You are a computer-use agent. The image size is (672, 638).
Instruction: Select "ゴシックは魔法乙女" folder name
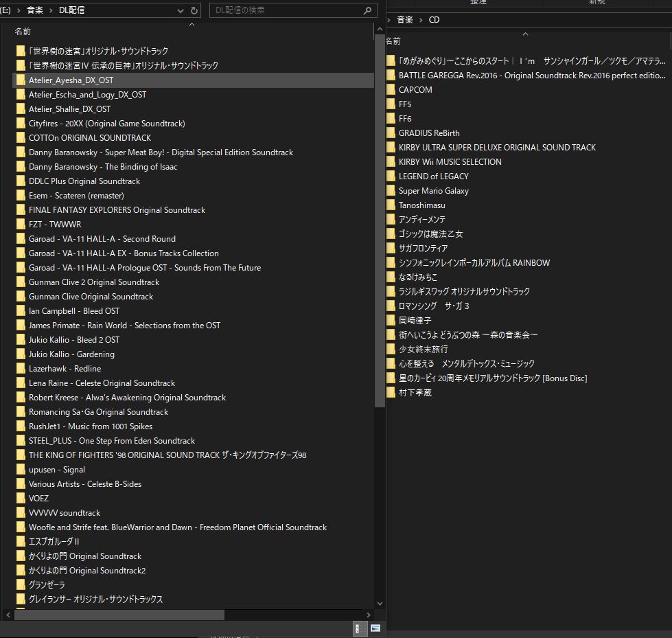pyautogui.click(x=430, y=234)
